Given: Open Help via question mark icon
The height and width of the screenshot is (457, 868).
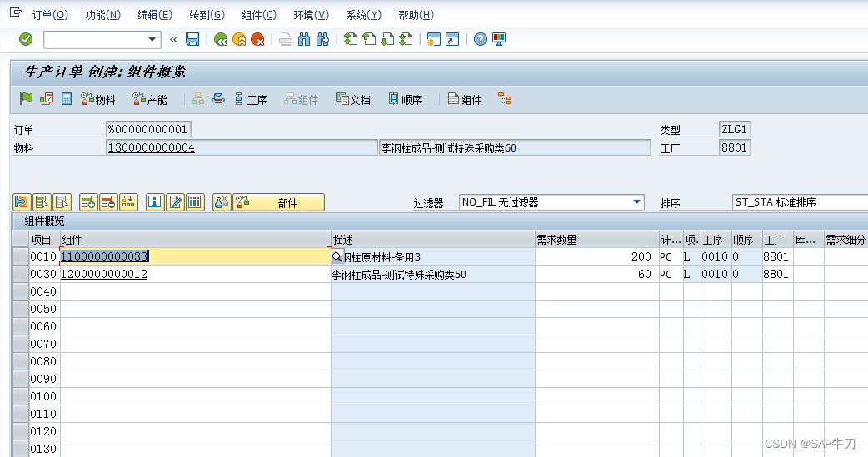Looking at the screenshot, I should tap(481, 39).
